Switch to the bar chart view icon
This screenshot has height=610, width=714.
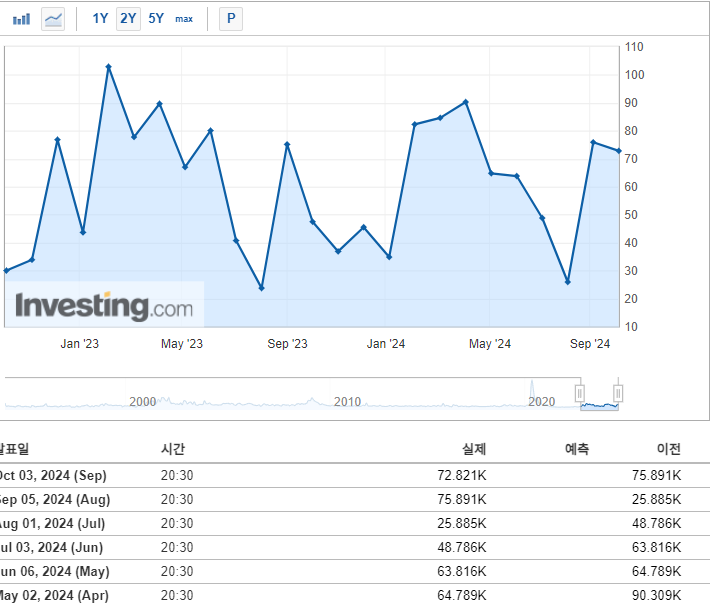coord(21,19)
